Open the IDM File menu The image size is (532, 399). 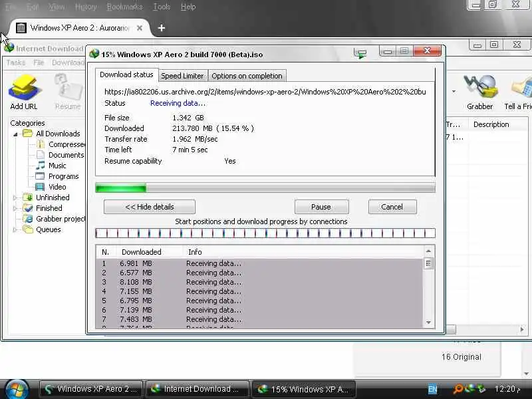click(39, 63)
